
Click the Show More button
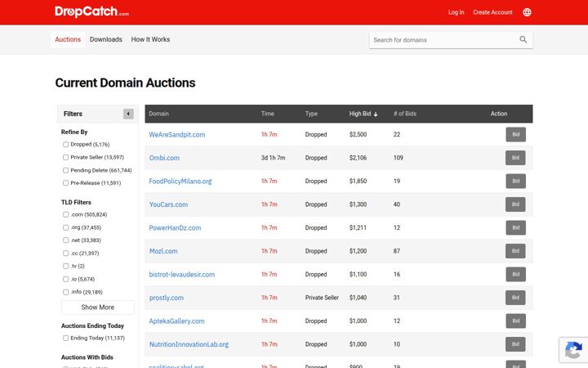[x=98, y=307]
